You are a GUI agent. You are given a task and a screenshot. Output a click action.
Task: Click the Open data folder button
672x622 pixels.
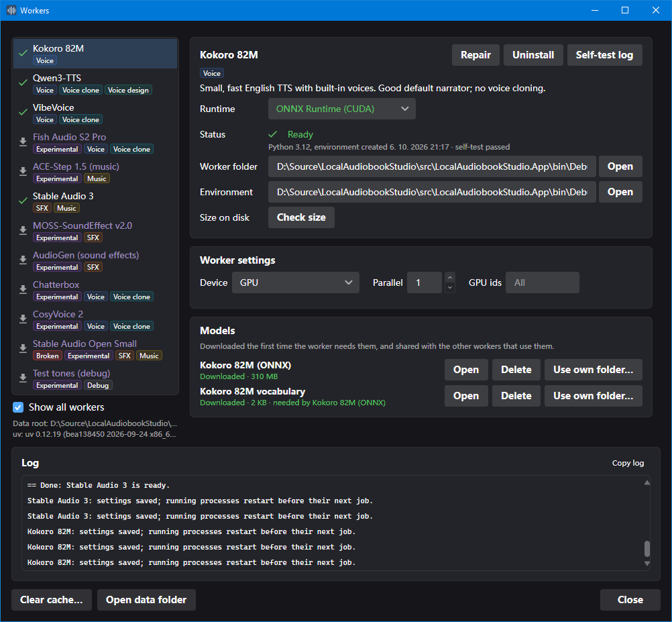coord(146,600)
